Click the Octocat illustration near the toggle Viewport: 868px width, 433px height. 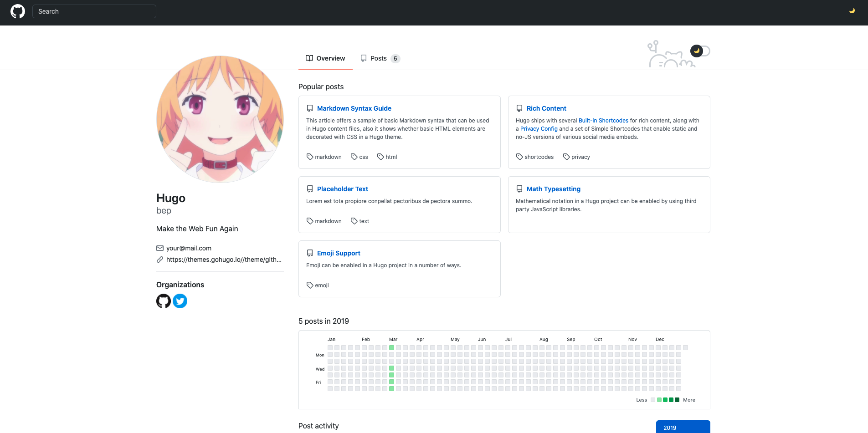(671, 55)
